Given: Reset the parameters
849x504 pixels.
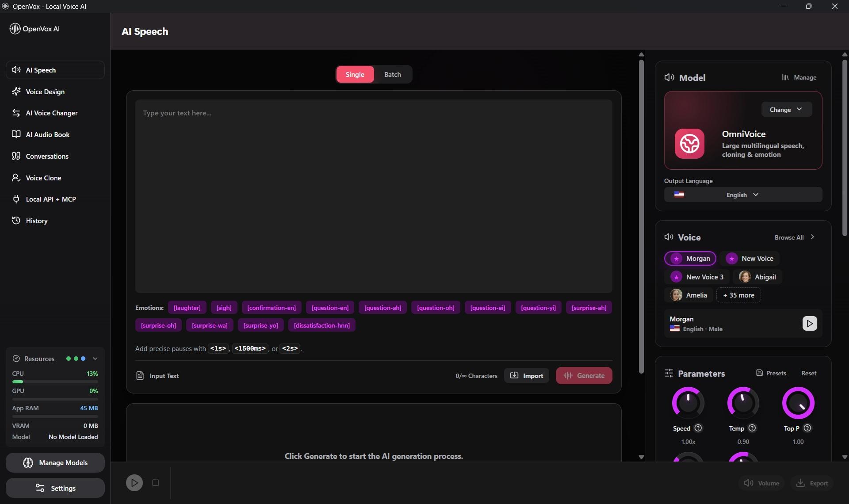Looking at the screenshot, I should point(809,373).
